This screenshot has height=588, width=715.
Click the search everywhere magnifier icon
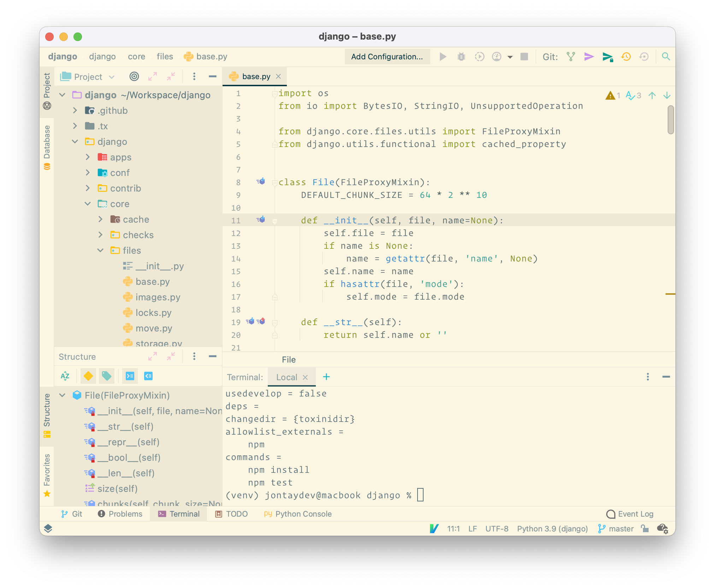click(x=666, y=57)
